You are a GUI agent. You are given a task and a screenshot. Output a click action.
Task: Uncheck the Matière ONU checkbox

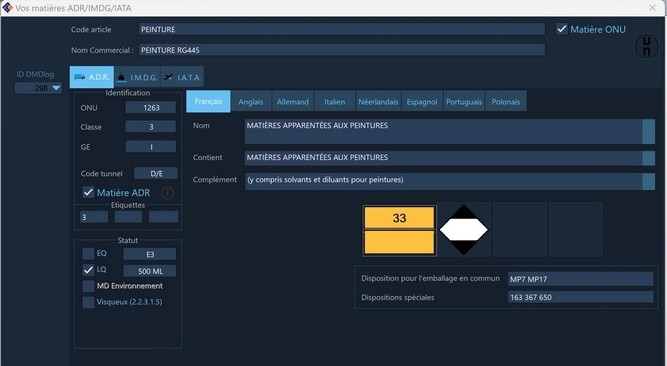tap(562, 29)
